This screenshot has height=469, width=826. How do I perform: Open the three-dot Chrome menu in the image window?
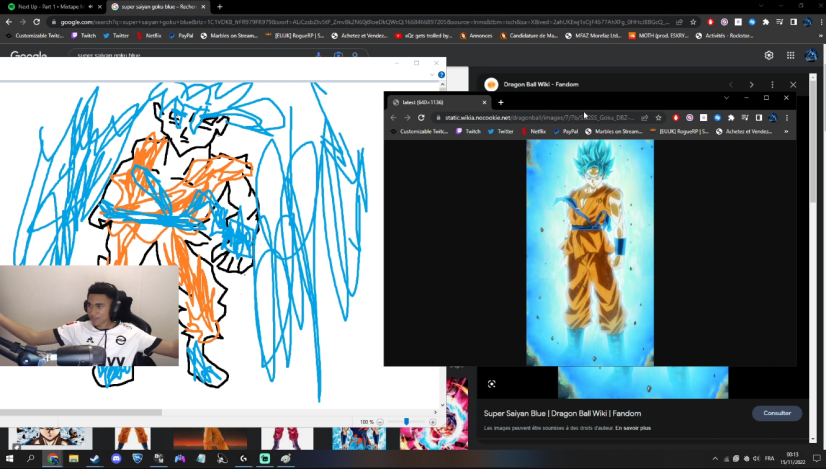tap(787, 118)
